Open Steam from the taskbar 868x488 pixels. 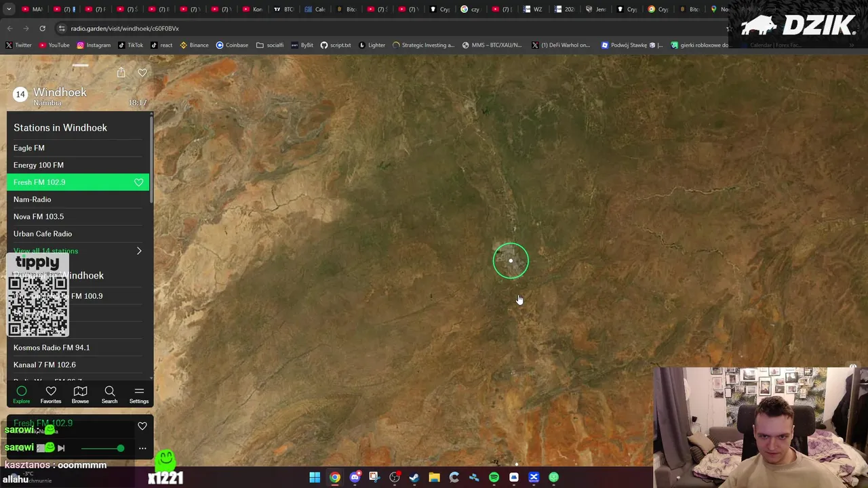click(414, 477)
